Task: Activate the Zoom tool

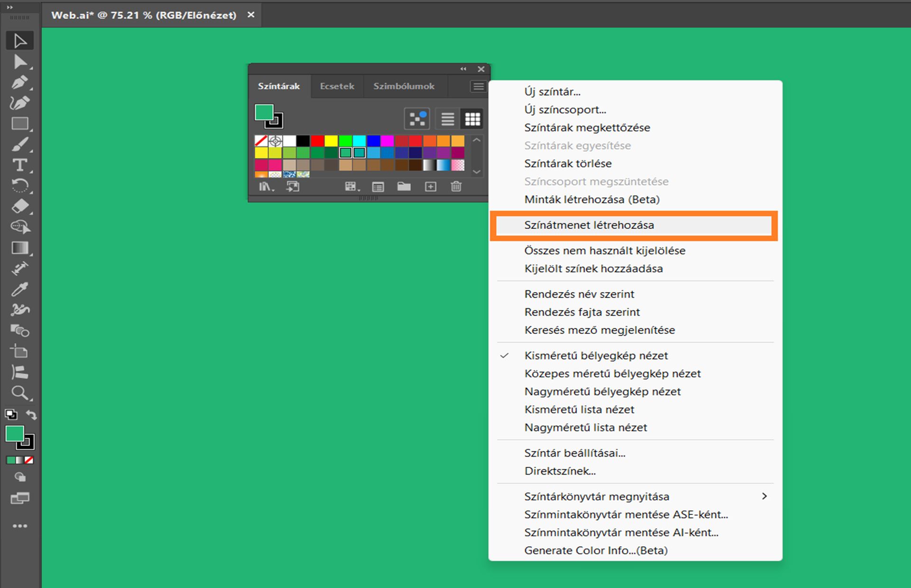Action: [x=19, y=393]
